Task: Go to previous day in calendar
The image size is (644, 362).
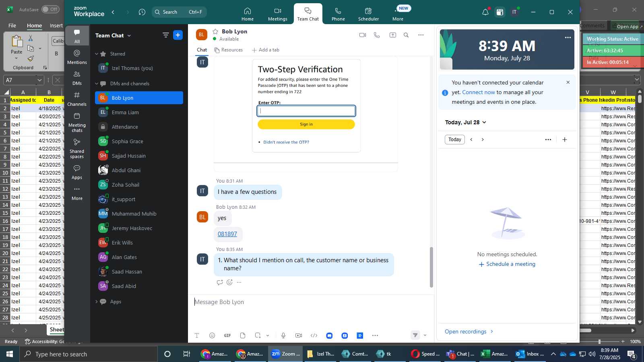Action: point(471,140)
